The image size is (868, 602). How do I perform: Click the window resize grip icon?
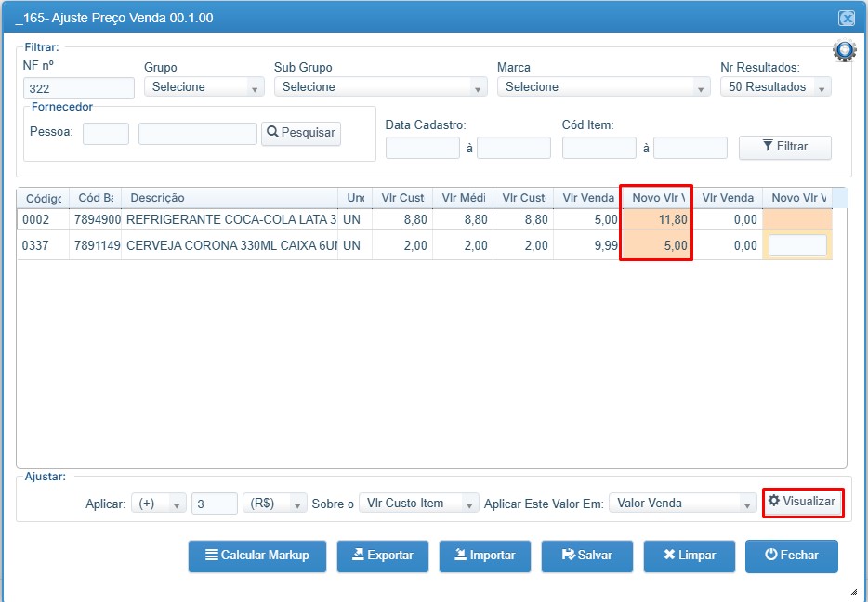[853, 591]
